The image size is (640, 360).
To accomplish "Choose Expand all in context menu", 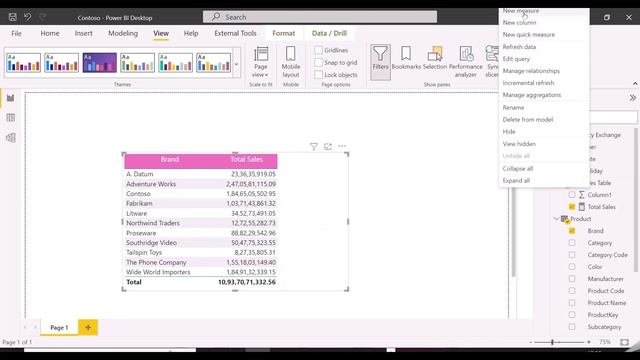I will coord(544,180).
